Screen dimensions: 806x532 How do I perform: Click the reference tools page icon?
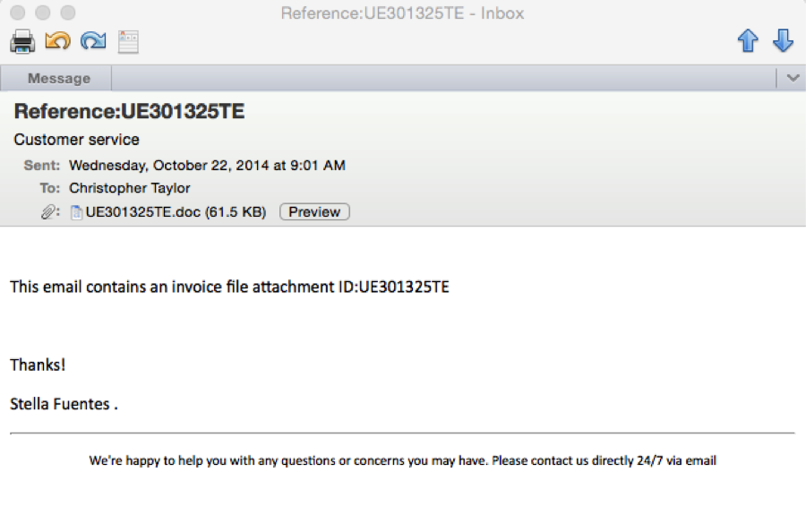[x=128, y=41]
